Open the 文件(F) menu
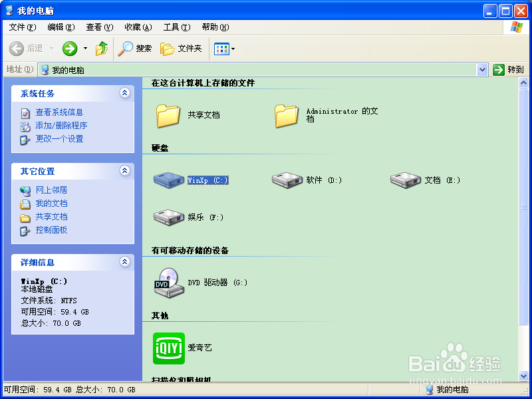 tap(23, 27)
